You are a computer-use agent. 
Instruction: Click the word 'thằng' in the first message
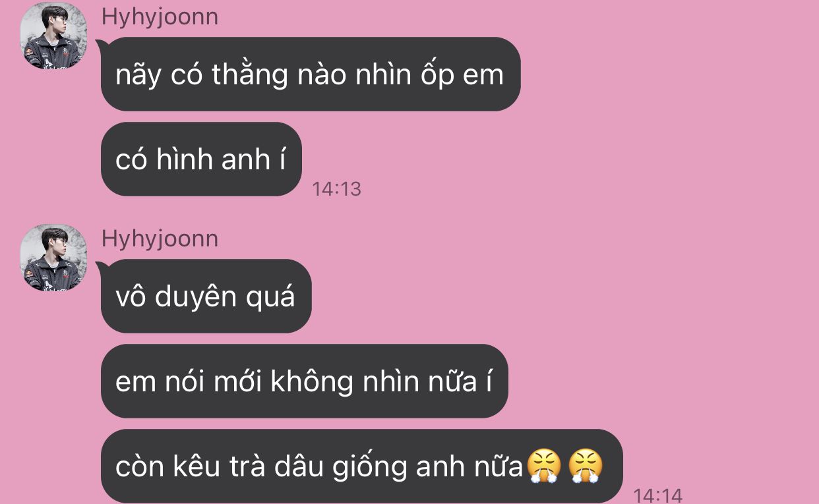(x=250, y=75)
